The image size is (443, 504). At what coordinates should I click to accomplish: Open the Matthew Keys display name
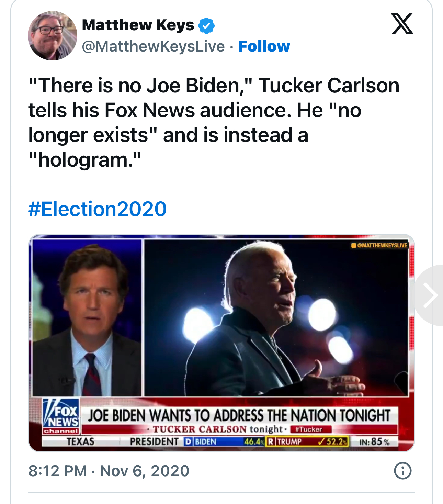click(138, 25)
